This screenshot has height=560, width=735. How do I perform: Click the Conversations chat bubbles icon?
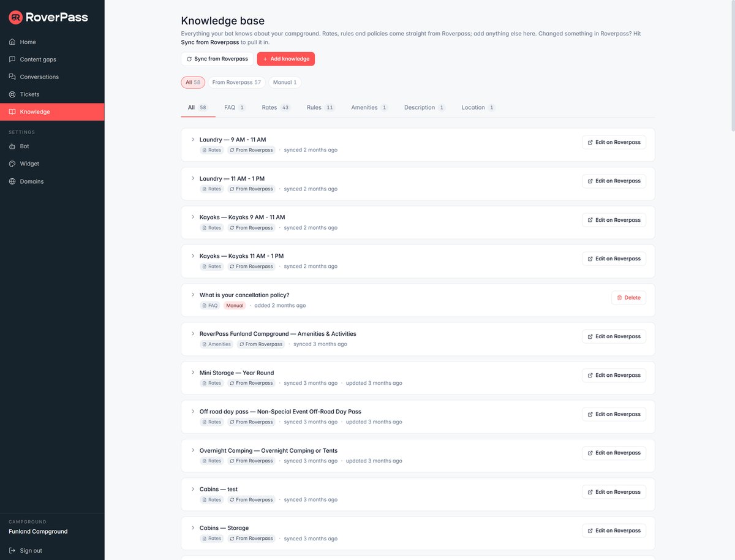click(12, 77)
